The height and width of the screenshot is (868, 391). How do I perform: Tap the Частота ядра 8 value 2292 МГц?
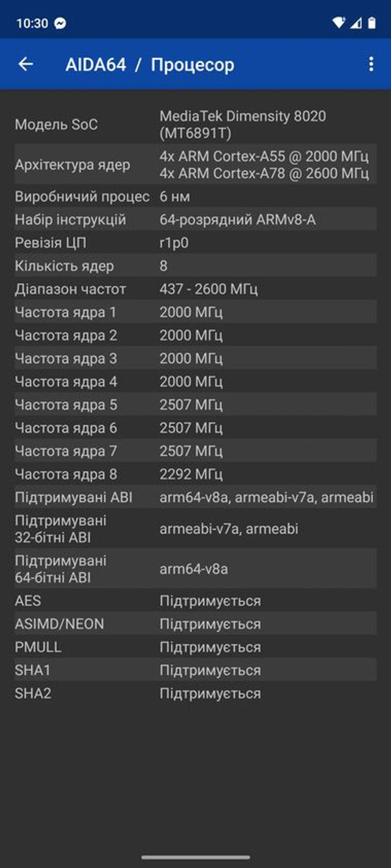(191, 474)
